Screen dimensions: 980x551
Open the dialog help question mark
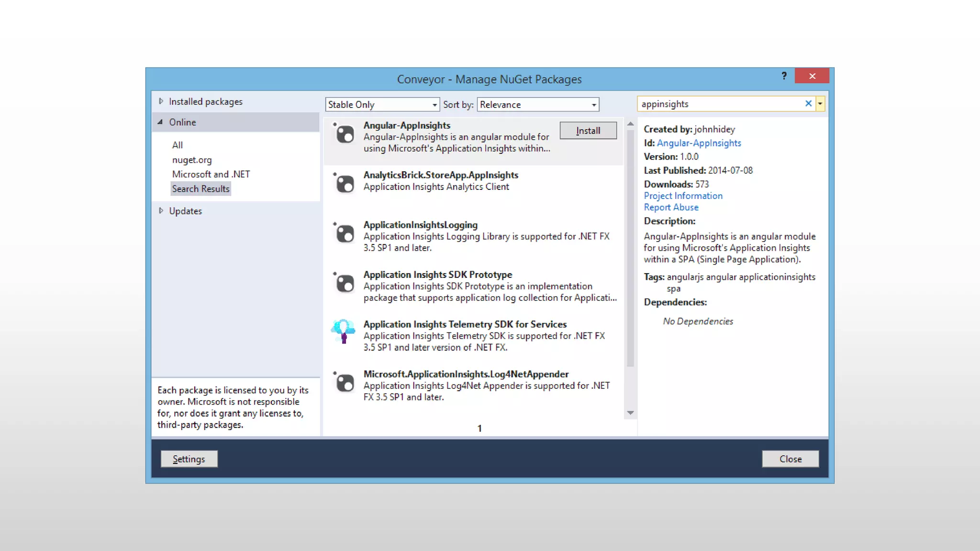(x=784, y=76)
